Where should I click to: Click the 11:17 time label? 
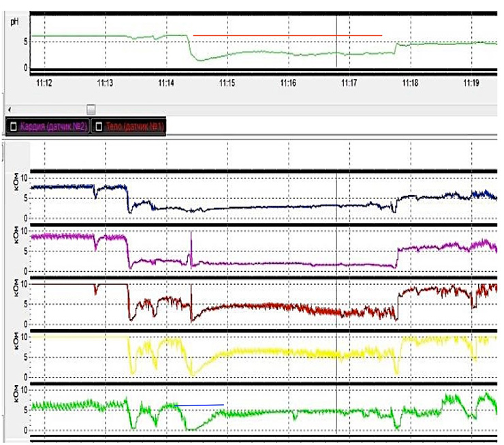click(x=349, y=83)
